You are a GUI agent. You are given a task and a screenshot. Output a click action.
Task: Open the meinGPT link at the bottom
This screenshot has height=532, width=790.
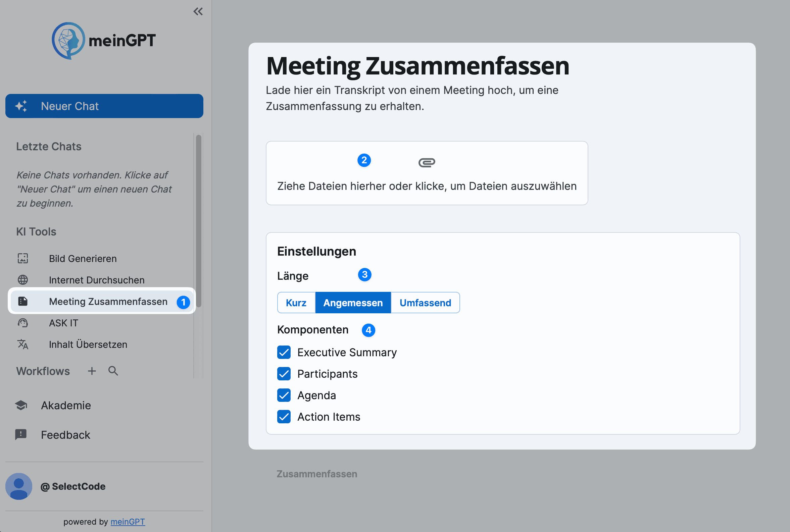coord(128,522)
